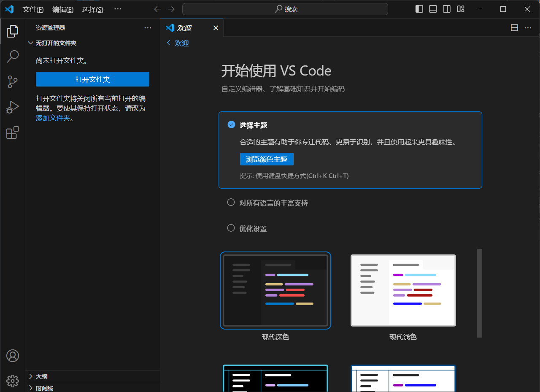Screen dimensions: 540x392
Task: Collapse the 无打开的文件夹 section
Action: click(93, 43)
